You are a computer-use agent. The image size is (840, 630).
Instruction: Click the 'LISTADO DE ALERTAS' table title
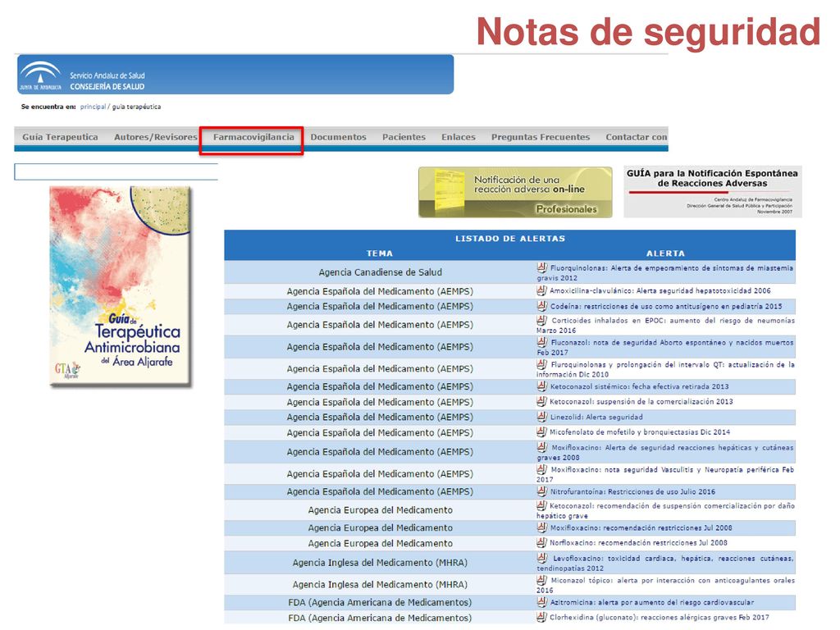coord(510,239)
